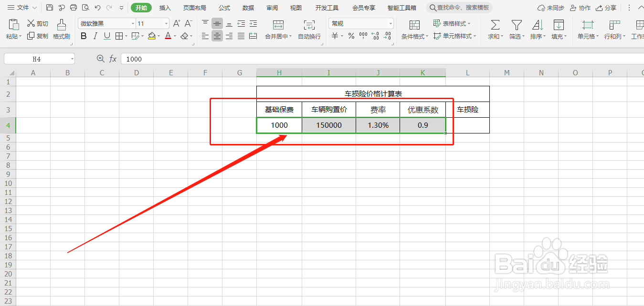Click the insert function (fx) icon

pyautogui.click(x=113, y=59)
